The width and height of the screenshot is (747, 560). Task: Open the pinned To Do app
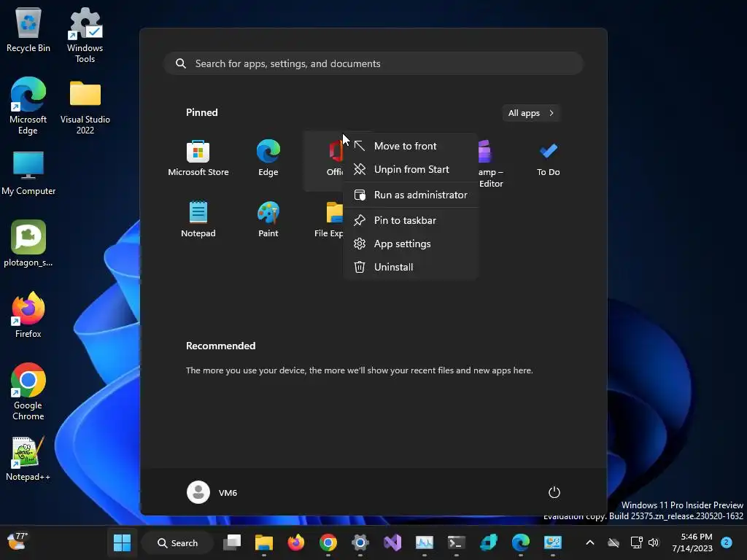549,158
